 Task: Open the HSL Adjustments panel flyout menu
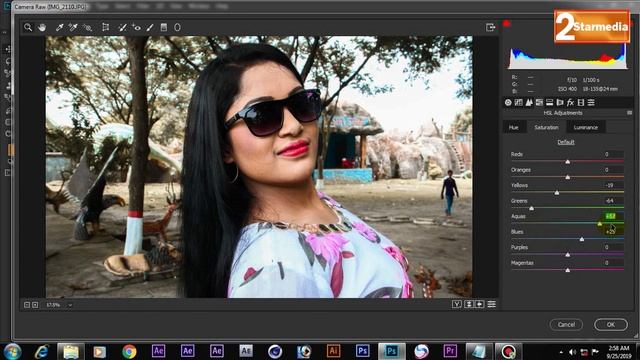coord(629,113)
